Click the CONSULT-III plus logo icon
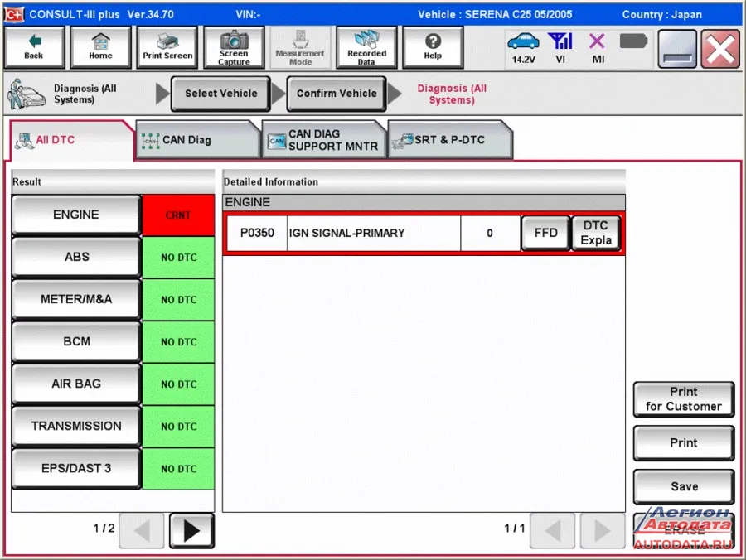The image size is (746, 560). [14, 14]
